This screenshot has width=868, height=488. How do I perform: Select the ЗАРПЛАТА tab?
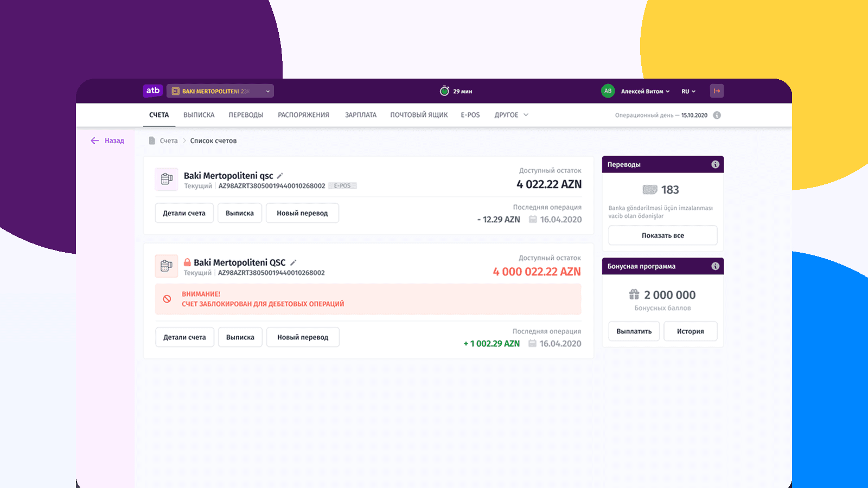(x=361, y=115)
